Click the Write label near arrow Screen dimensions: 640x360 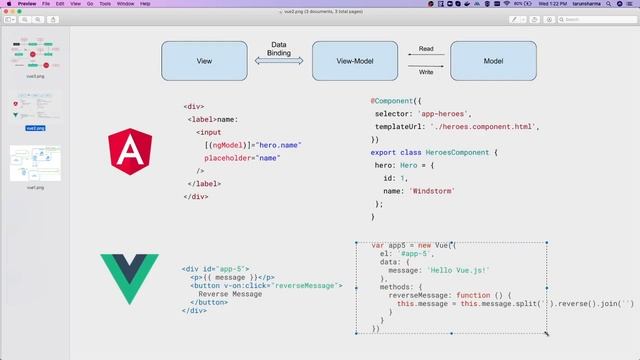[426, 72]
